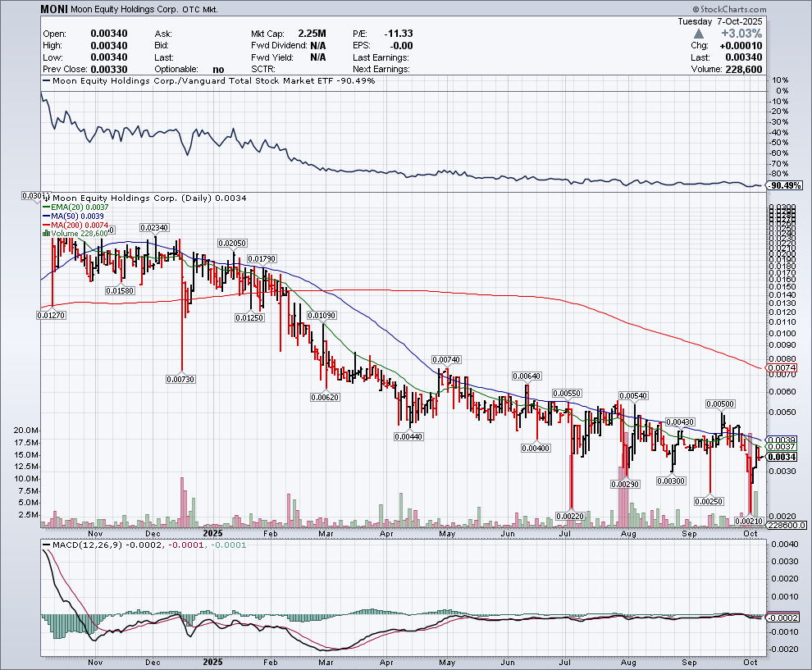Click the candlestick icon beside the Daily price title
The image size is (812, 670).
[x=47, y=198]
